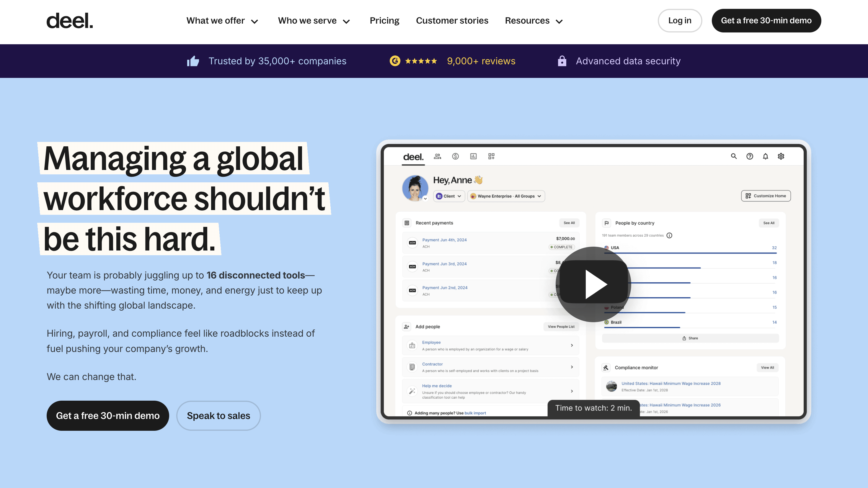
Task: Click the ACH icon for Payment Jun 2nd, 2024
Action: (x=412, y=290)
